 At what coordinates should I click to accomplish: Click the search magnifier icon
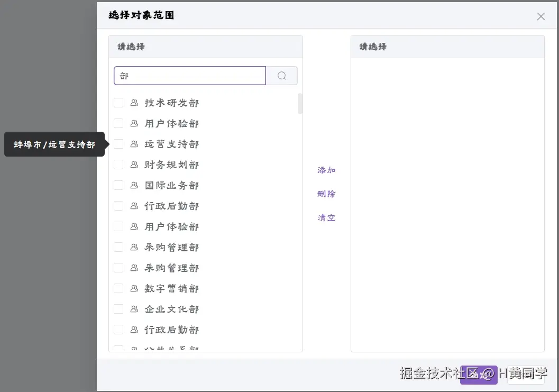(x=281, y=75)
